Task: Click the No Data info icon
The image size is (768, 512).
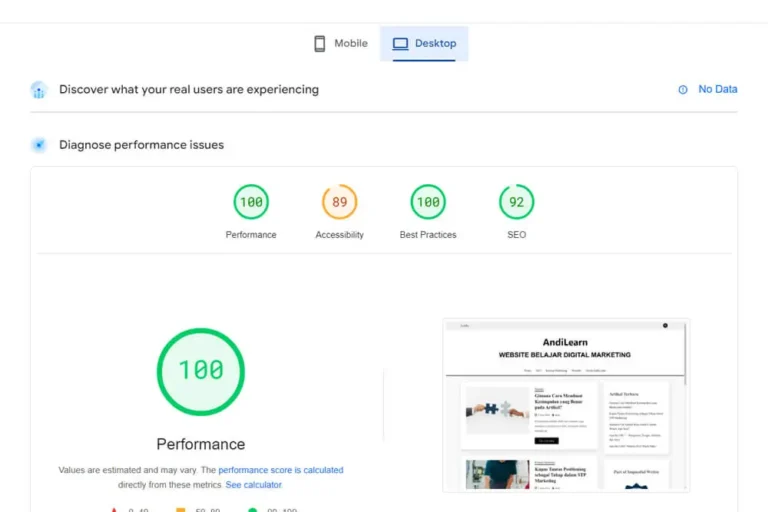Action: point(683,90)
